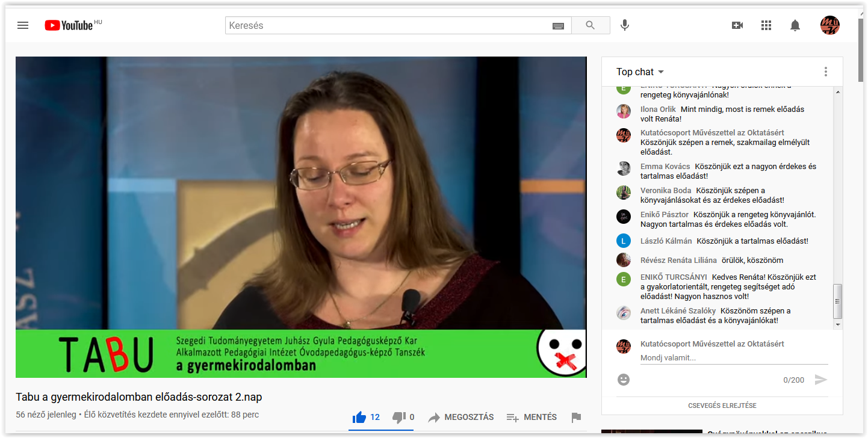
Task: Open account avatar menu
Action: click(x=829, y=25)
